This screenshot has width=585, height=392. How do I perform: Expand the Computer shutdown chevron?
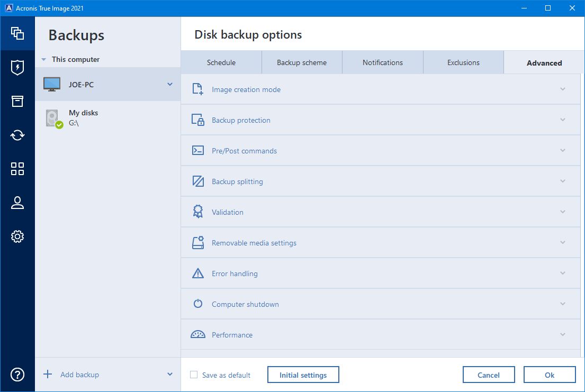563,304
